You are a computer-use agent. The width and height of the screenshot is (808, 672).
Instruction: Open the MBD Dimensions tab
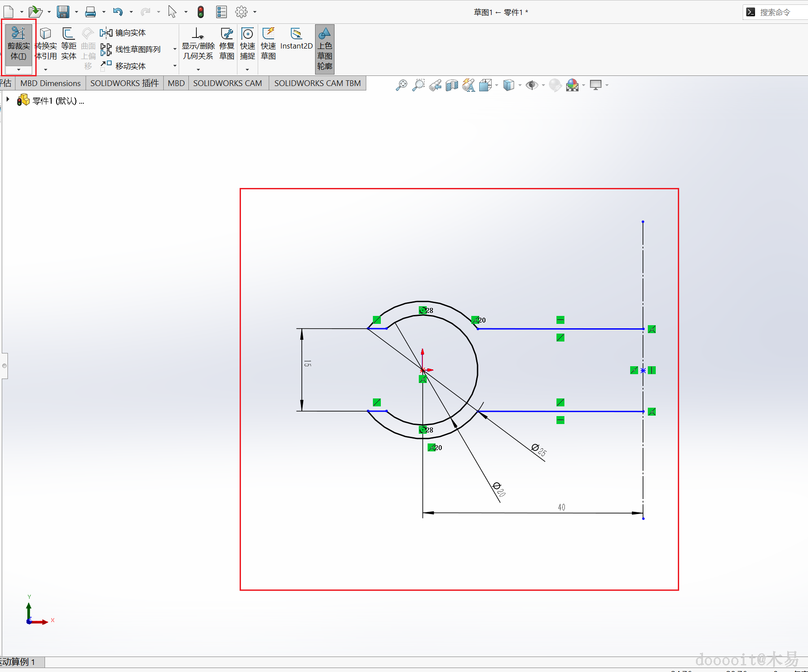[50, 83]
